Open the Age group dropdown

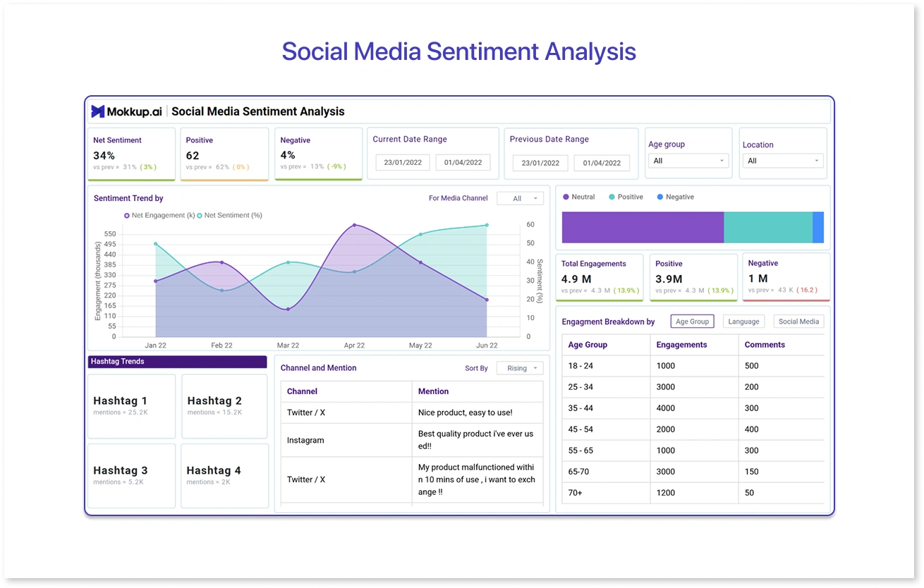[x=688, y=161]
